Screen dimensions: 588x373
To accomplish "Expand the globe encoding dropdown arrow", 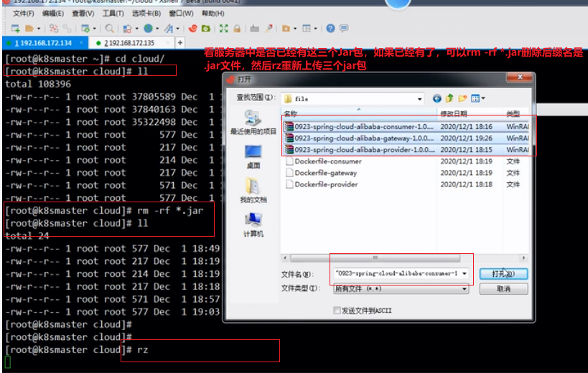I will tap(157, 29).
